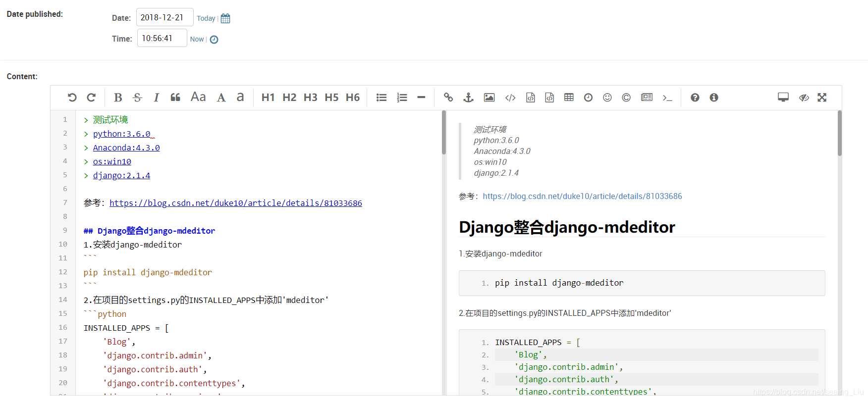Screen dimensions: 868x401
Task: Insert HTML entities copyright icon
Action: 626,98
